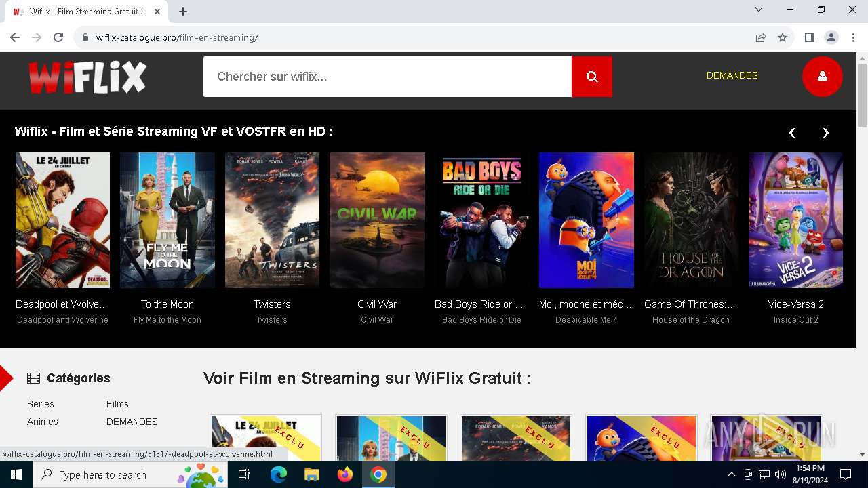Open Vice-Versa 2 poster

[796, 220]
